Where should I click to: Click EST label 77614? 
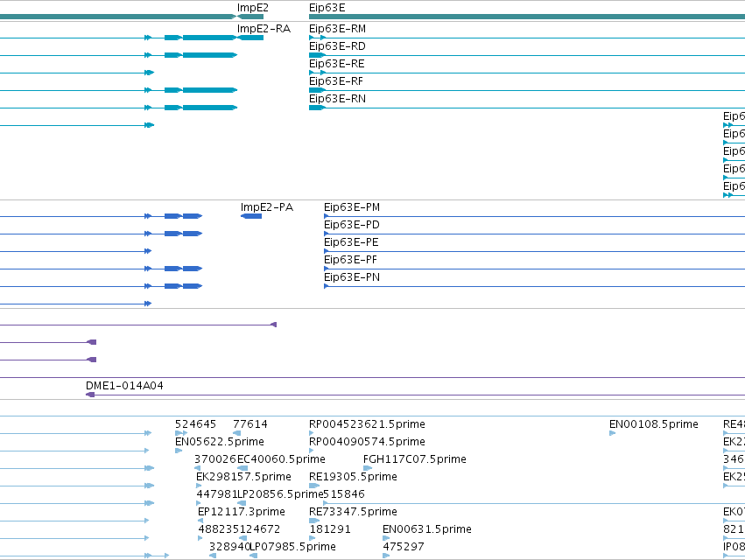[250, 424]
